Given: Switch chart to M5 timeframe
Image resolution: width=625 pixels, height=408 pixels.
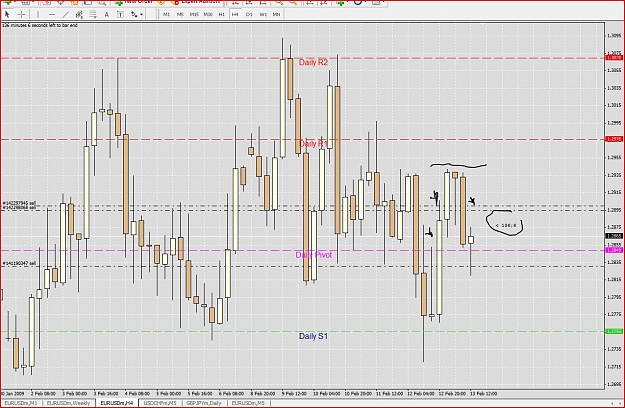Looking at the screenshot, I should [x=180, y=14].
